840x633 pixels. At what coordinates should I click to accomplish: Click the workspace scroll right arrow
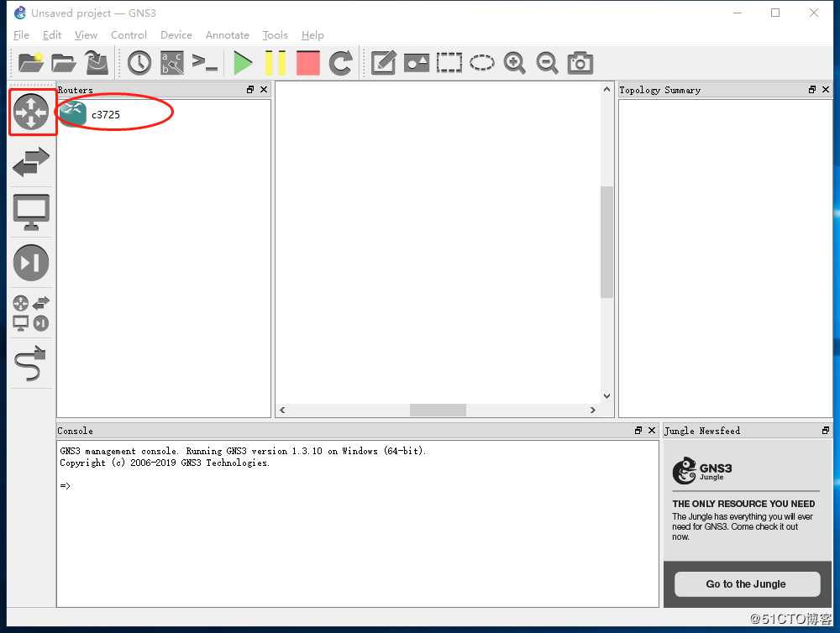pos(592,410)
